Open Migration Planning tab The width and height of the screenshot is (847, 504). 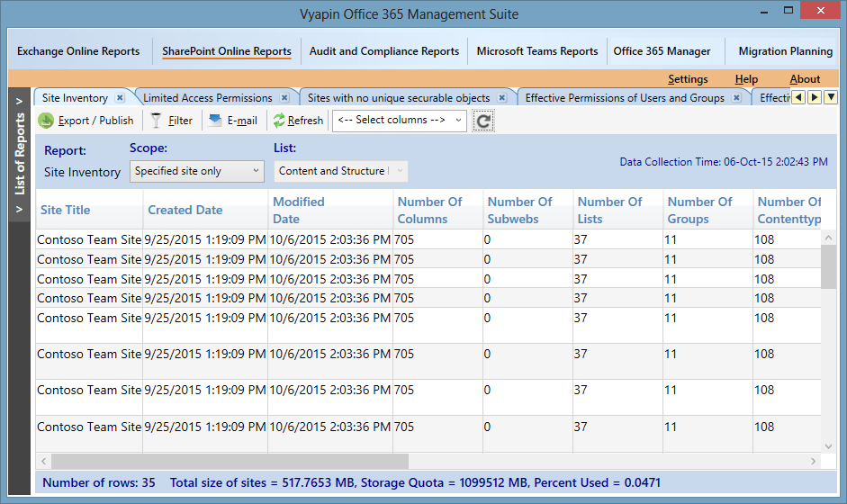pos(786,51)
